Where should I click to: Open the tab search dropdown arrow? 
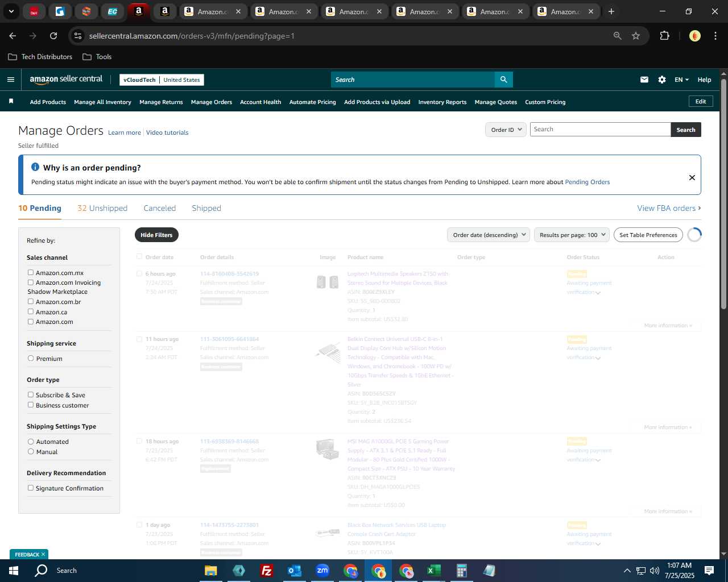[x=11, y=11]
